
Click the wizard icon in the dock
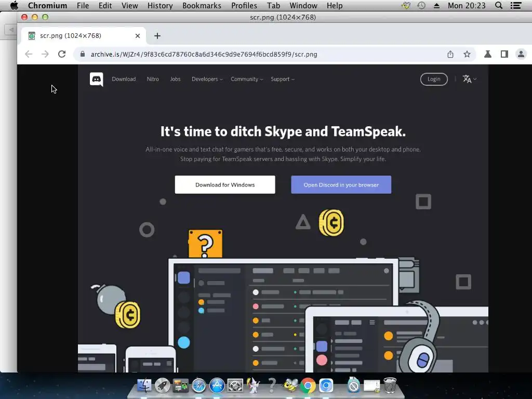pyautogui.click(x=253, y=385)
